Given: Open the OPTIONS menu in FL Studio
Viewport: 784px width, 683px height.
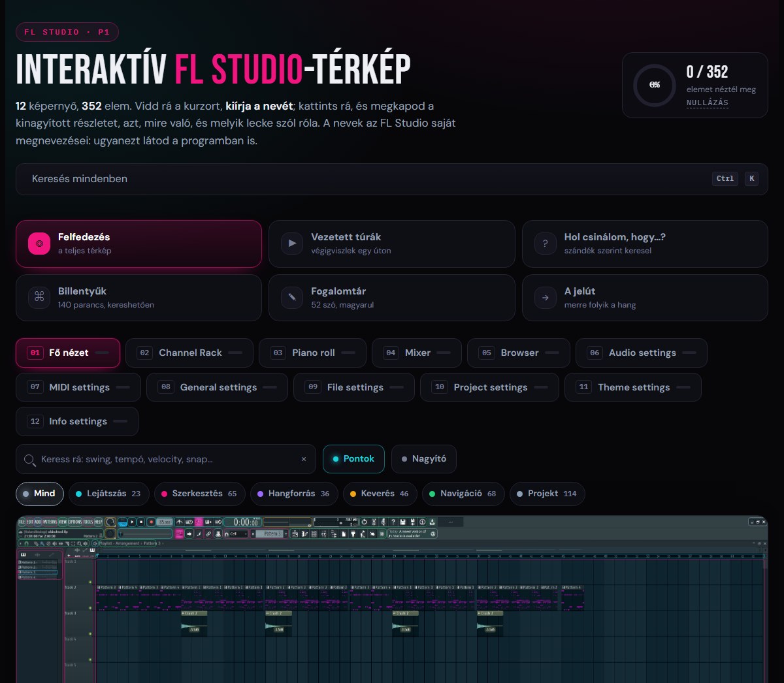Looking at the screenshot, I should click(x=75, y=522).
